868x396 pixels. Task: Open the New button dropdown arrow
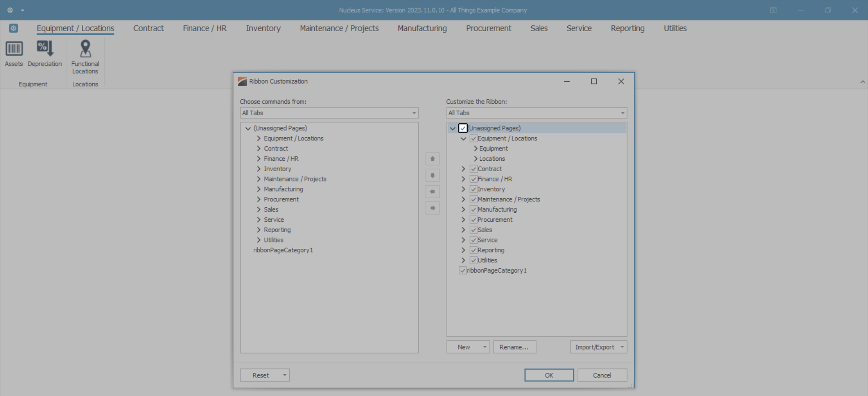(485, 347)
